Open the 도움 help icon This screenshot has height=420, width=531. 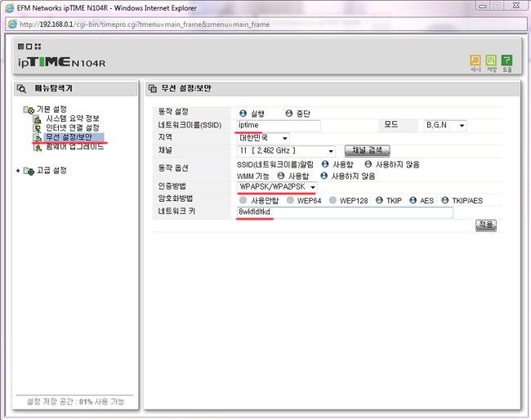tap(506, 60)
